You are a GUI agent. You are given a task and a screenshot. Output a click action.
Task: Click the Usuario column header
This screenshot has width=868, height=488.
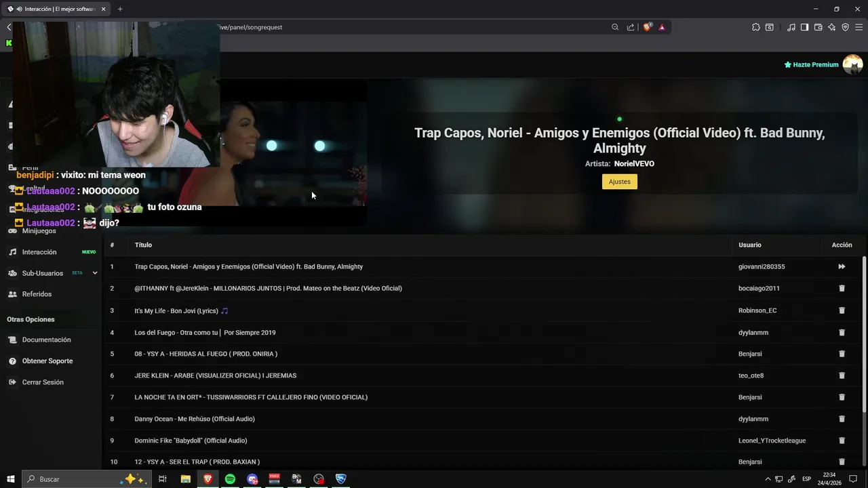(x=750, y=245)
